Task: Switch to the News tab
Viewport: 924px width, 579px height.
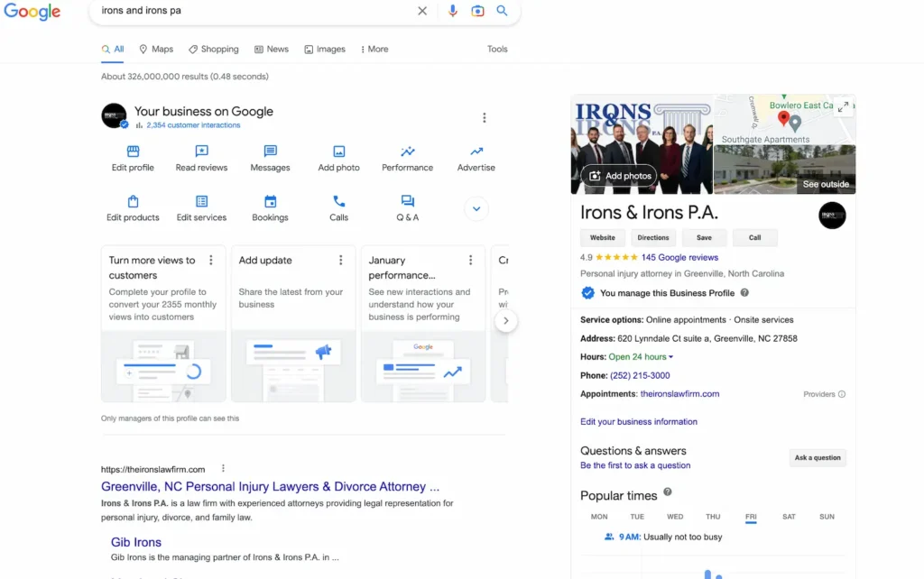Action: 272,50
